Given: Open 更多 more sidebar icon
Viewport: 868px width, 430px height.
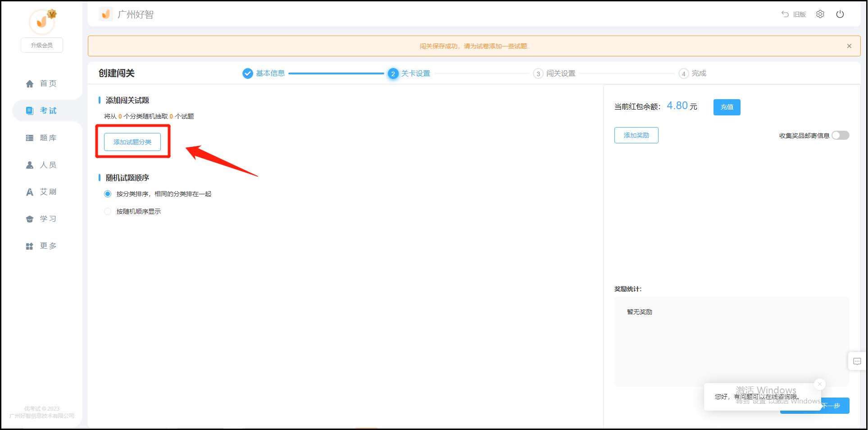Looking at the screenshot, I should (30, 246).
